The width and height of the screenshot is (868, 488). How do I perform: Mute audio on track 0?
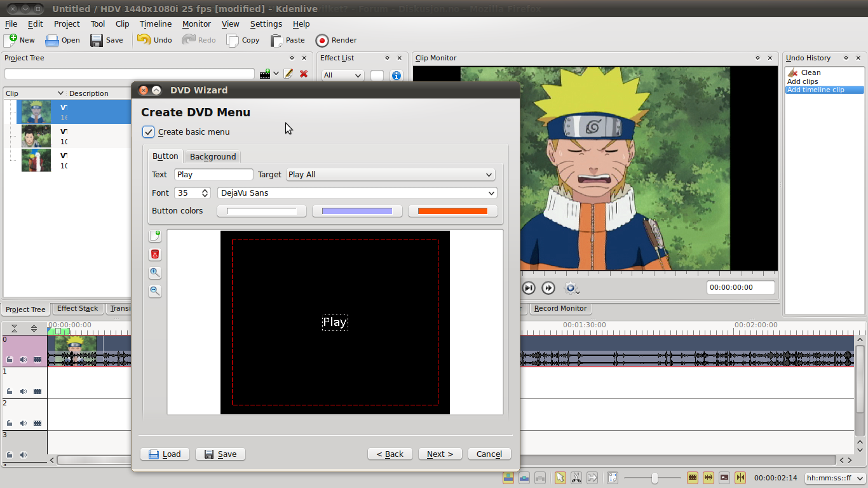point(24,360)
